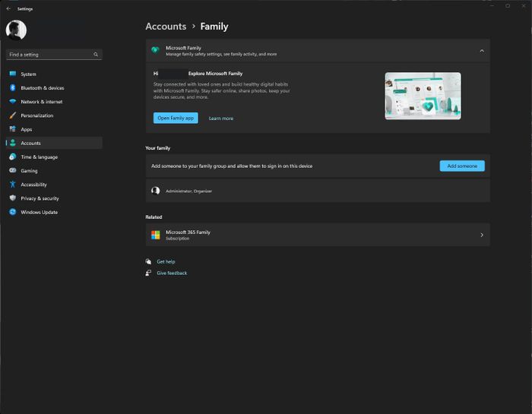This screenshot has height=414, width=532.
Task: Click the Give feedback icon
Action: click(148, 273)
